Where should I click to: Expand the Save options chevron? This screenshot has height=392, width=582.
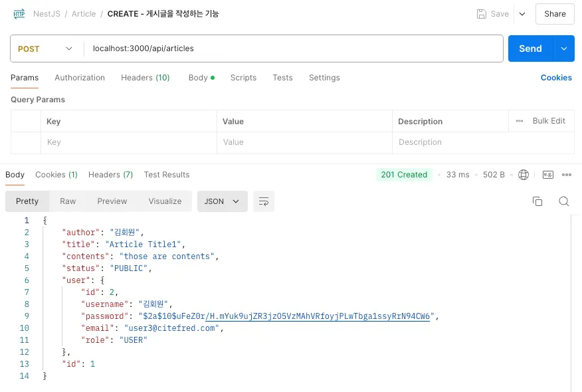(x=522, y=14)
